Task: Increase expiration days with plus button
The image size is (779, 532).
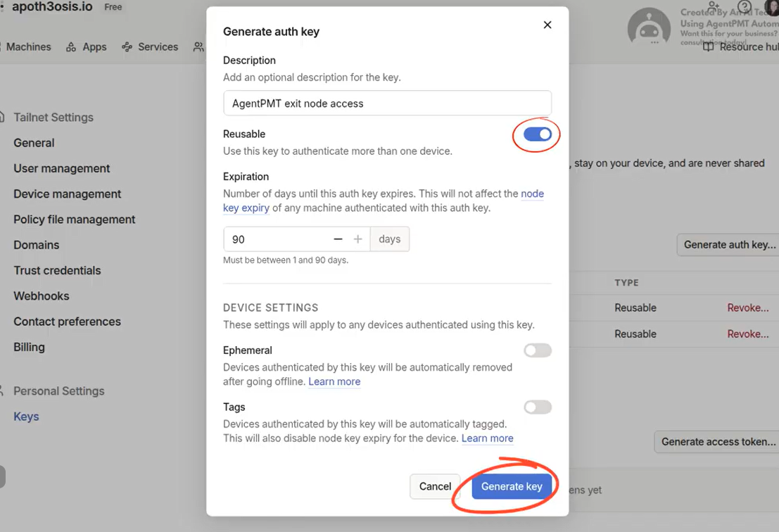Action: [357, 239]
